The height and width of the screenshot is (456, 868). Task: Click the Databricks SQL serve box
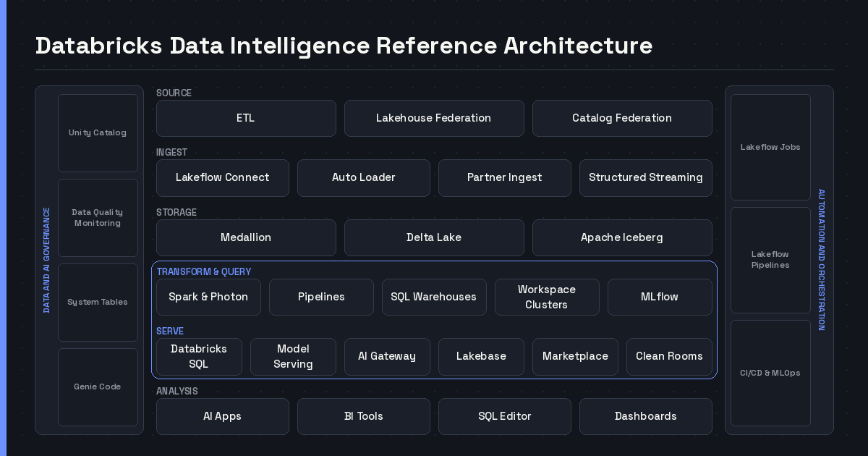point(199,357)
